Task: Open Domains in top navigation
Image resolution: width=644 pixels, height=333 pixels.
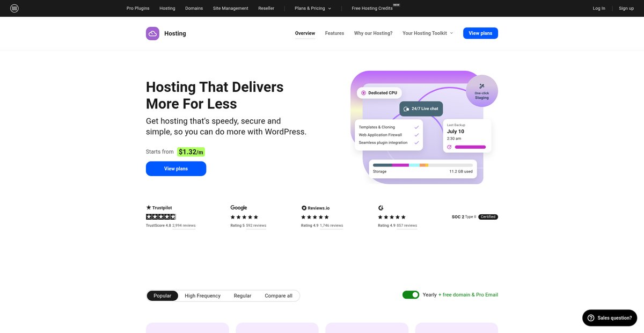Action: coord(194,8)
